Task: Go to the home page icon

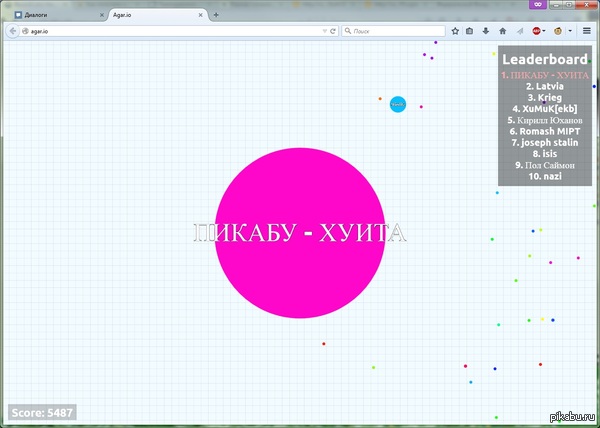Action: (x=502, y=31)
